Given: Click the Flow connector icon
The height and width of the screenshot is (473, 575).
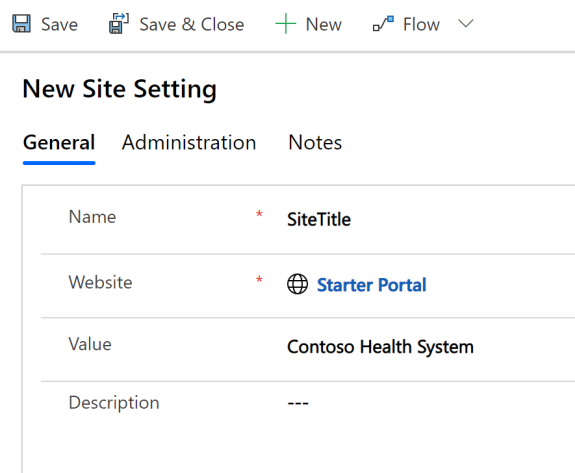Looking at the screenshot, I should [383, 24].
